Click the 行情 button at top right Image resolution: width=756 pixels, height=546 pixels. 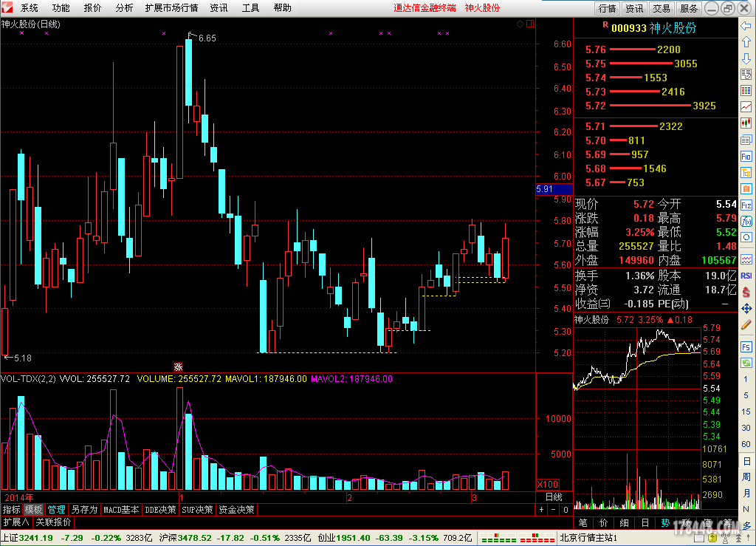pos(608,7)
